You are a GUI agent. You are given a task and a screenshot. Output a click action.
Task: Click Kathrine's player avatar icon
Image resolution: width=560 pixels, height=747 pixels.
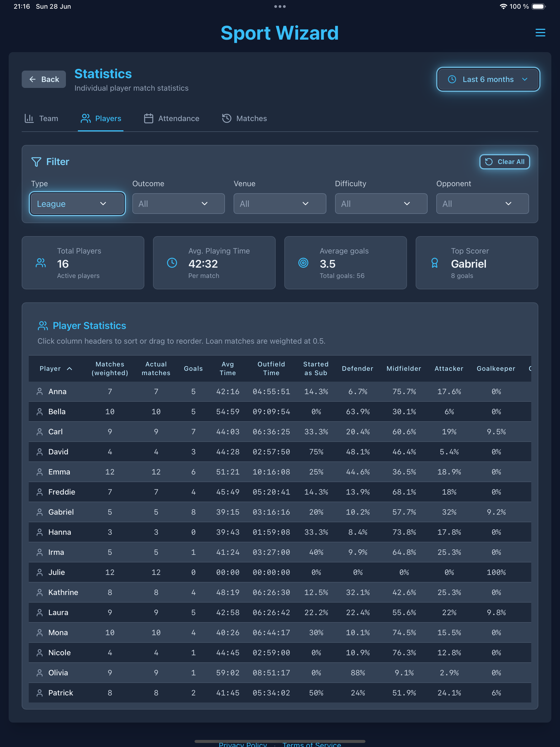click(x=40, y=592)
